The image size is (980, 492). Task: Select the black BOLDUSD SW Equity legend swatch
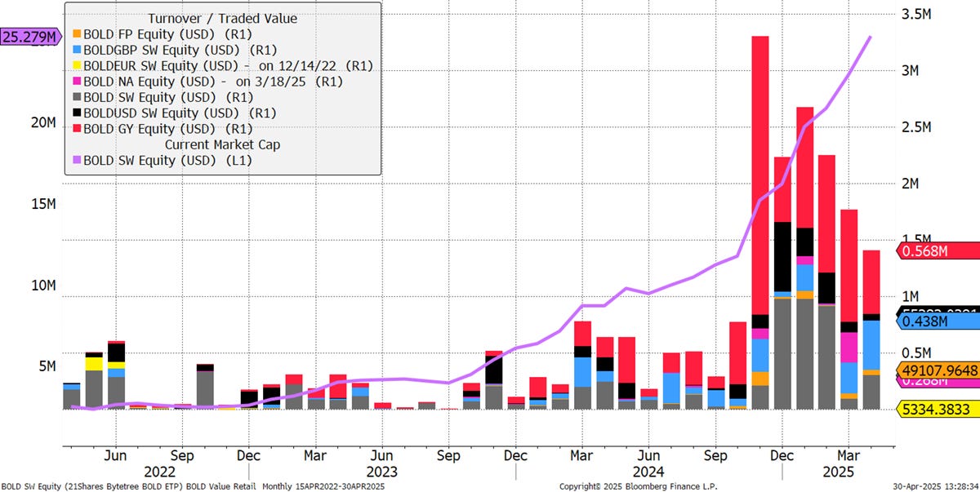[77, 113]
